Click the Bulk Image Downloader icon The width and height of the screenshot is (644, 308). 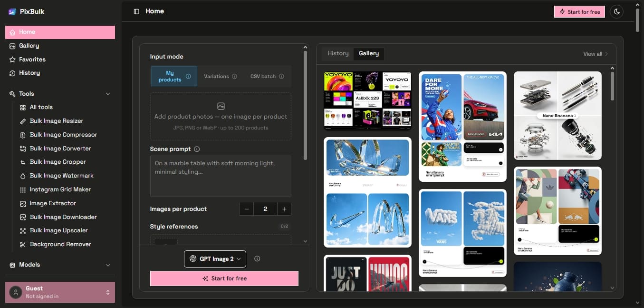[x=23, y=217]
